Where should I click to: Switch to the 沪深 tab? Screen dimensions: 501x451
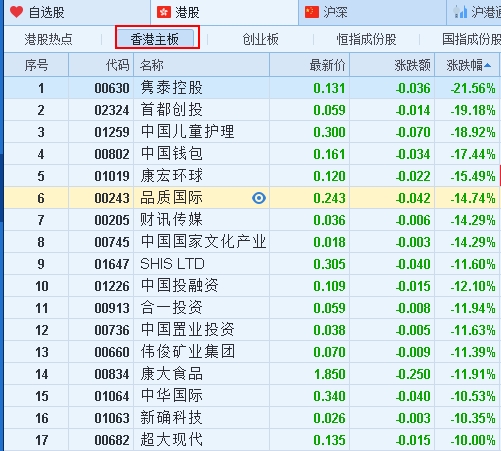pos(372,12)
